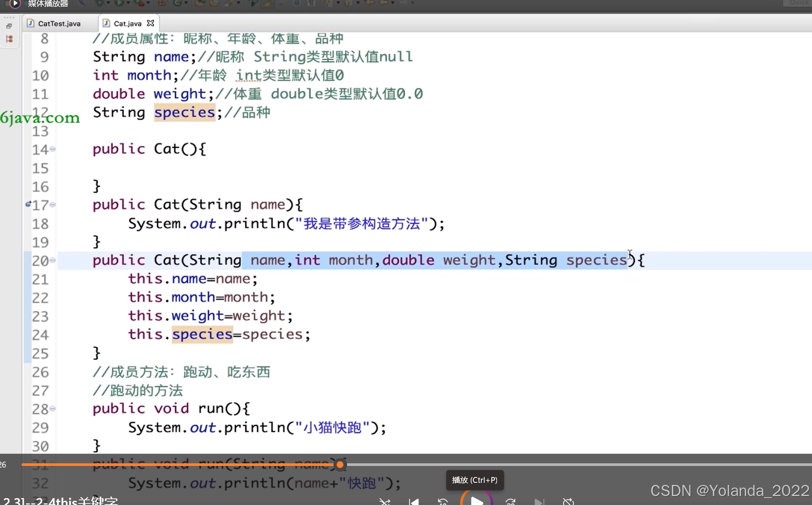
Task: Click 'this.weight=weight;' on line 23
Action: (x=210, y=316)
